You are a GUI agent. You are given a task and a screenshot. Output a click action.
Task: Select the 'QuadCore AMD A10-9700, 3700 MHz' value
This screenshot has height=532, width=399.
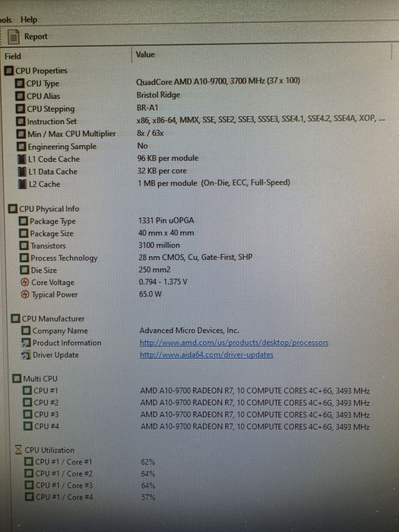218,81
